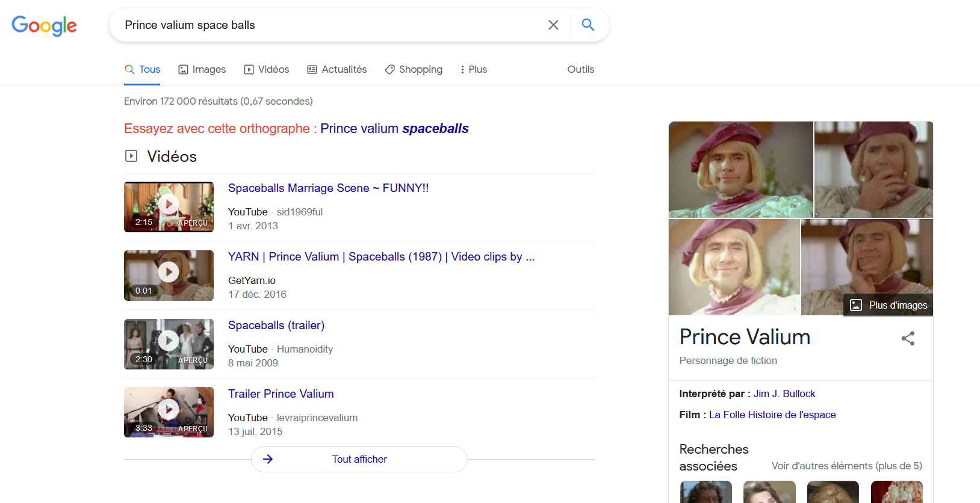Clear the search box with the X icon
The height and width of the screenshot is (503, 980).
click(x=553, y=25)
